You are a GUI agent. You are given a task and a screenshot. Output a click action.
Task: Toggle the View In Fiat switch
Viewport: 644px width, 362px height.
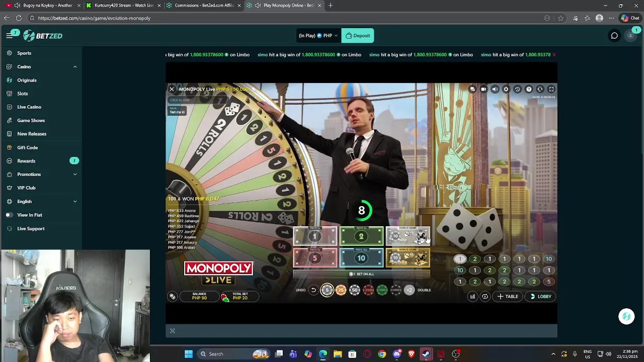coord(10,215)
